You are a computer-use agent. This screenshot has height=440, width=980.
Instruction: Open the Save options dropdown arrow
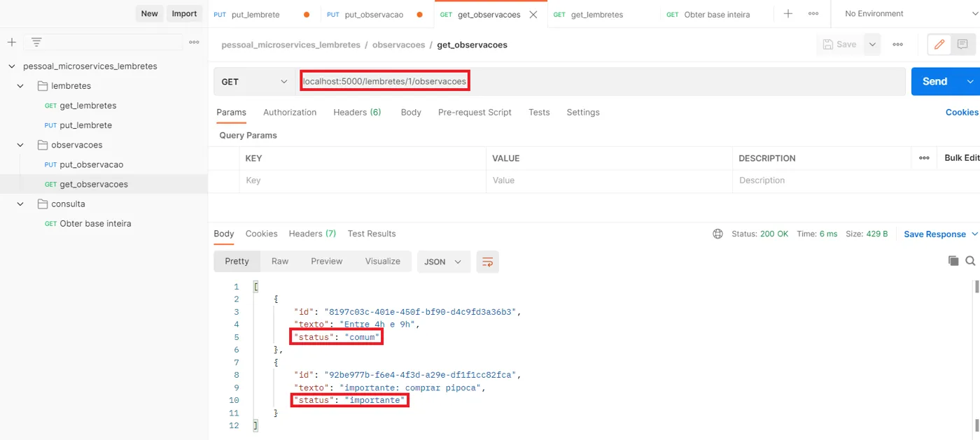pyautogui.click(x=872, y=44)
